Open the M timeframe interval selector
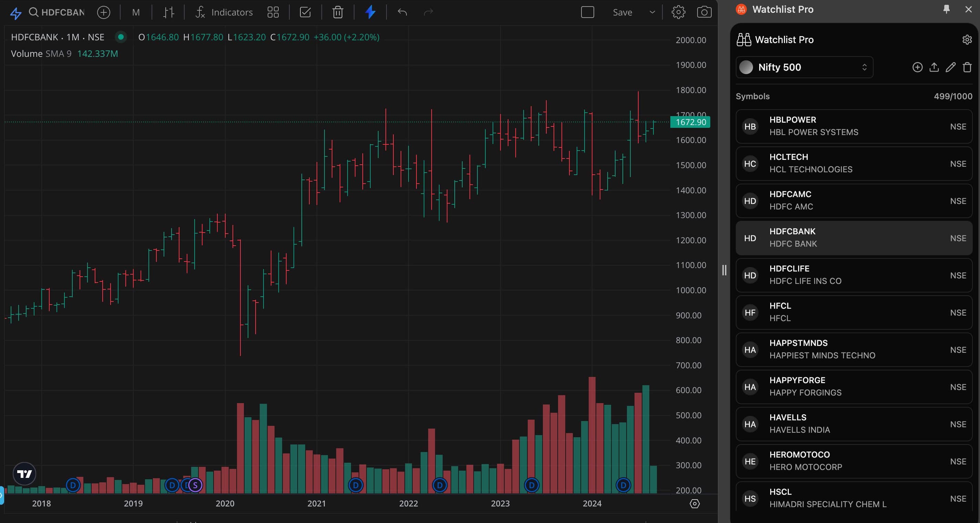Image resolution: width=980 pixels, height=523 pixels. click(136, 12)
